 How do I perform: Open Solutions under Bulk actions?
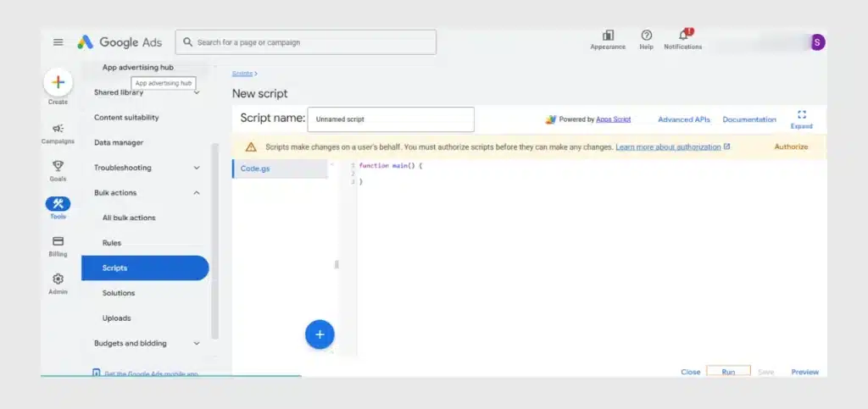(x=119, y=293)
